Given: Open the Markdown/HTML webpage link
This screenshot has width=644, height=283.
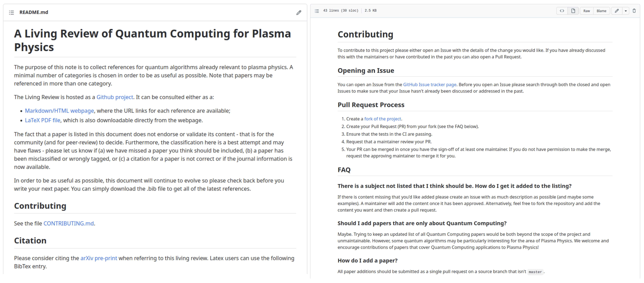Looking at the screenshot, I should click(x=59, y=110).
